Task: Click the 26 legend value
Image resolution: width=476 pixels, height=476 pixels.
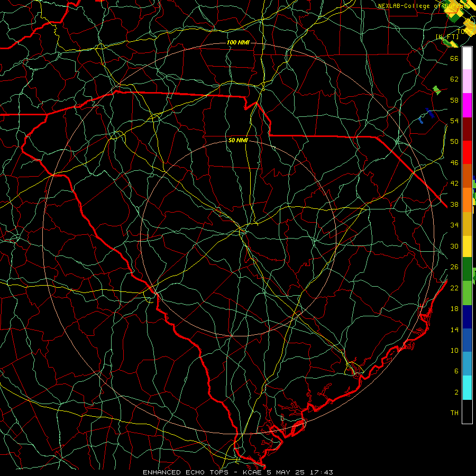Action: pos(454,267)
